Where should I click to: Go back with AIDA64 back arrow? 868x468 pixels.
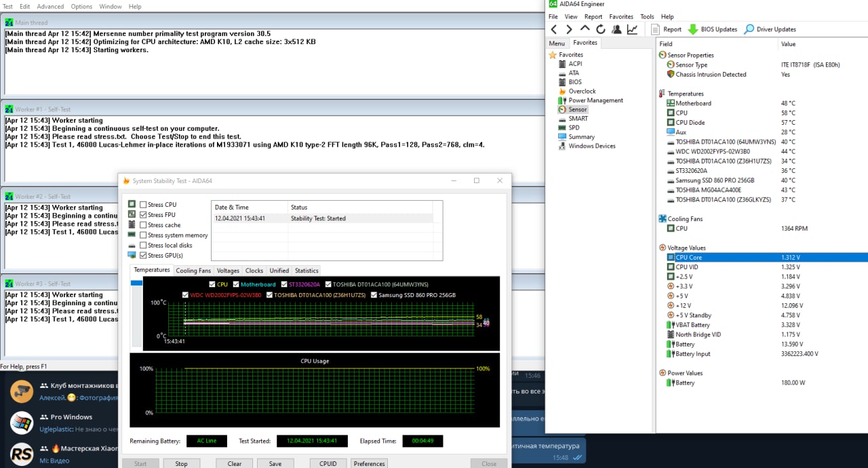[x=554, y=29]
